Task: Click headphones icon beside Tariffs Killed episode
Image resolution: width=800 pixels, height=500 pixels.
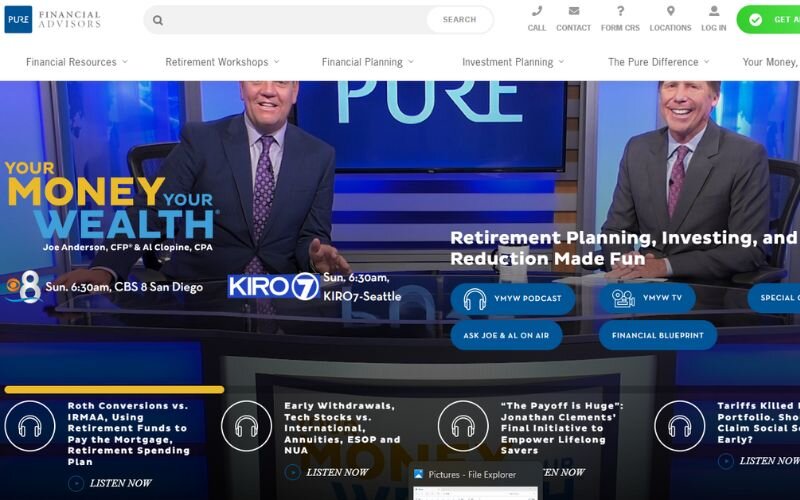Action: point(680,426)
